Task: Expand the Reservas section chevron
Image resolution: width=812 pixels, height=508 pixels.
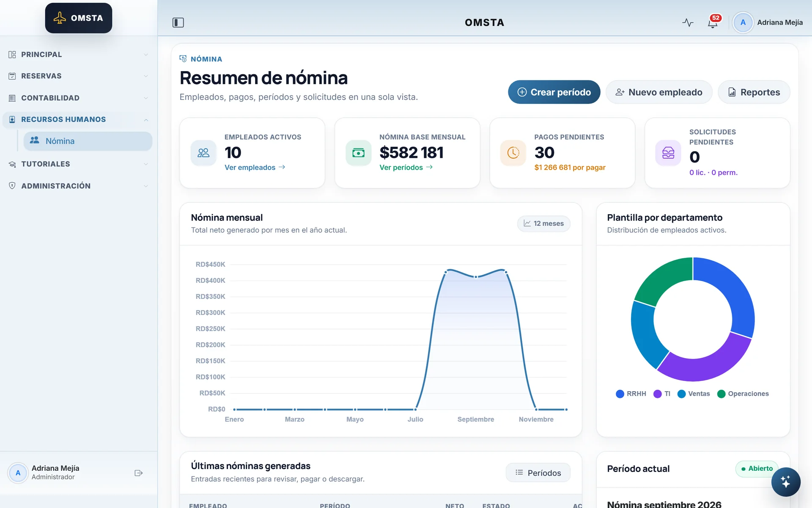Action: 146,76
